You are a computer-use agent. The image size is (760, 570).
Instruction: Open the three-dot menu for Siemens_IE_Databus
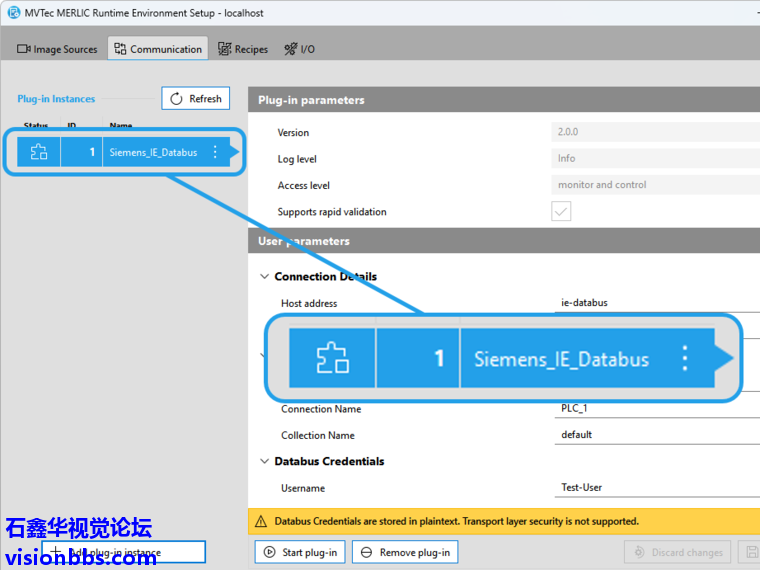pos(215,152)
